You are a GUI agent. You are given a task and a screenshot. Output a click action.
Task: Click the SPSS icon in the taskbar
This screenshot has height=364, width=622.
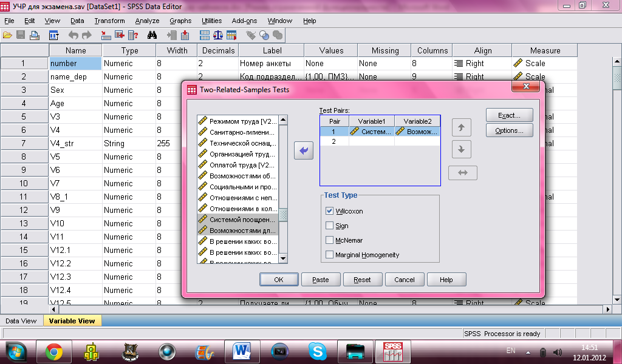pos(393,351)
